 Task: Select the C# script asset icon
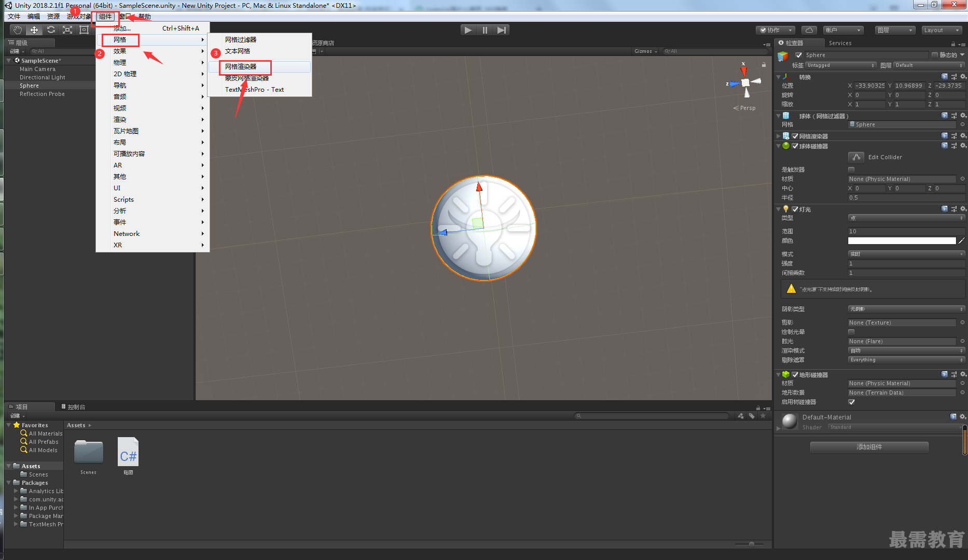coord(128,452)
